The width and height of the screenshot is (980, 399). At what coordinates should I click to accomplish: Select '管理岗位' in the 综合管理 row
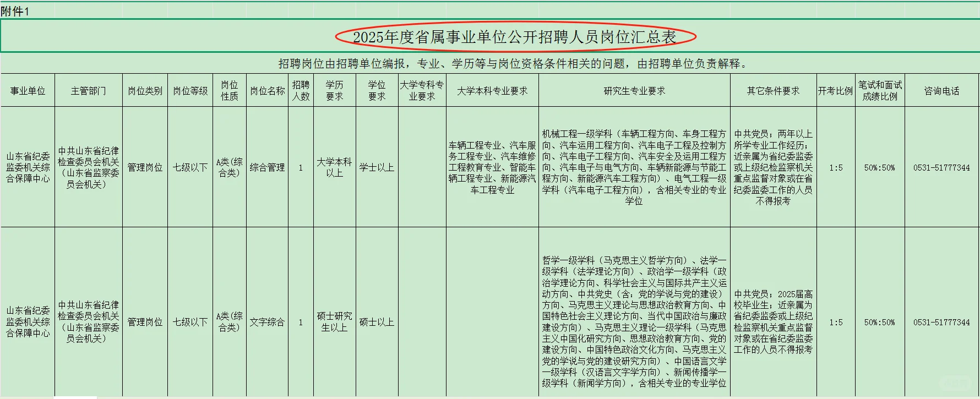pos(145,167)
